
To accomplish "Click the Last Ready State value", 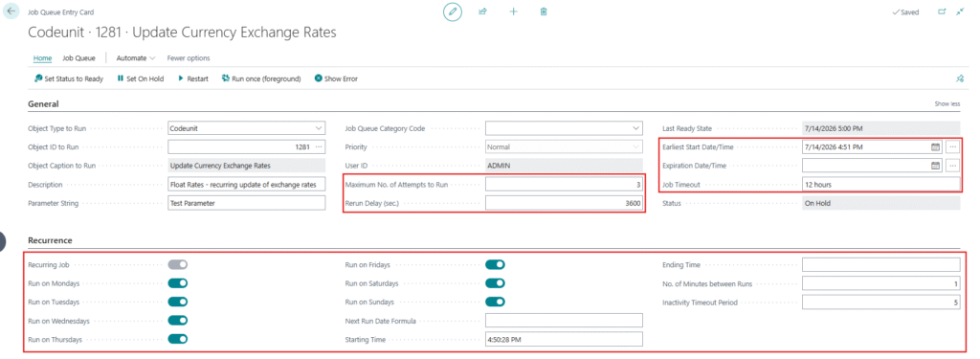I will tap(881, 128).
